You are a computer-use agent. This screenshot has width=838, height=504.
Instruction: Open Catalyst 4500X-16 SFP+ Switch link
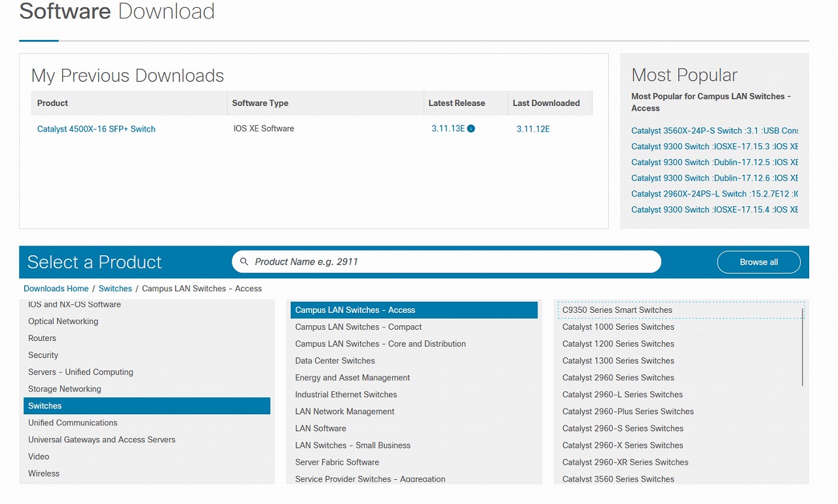point(96,129)
